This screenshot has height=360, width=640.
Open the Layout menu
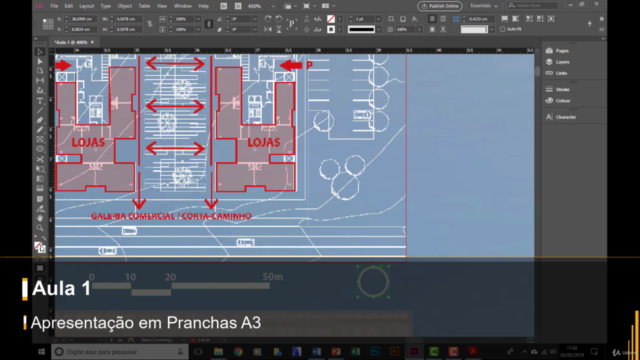click(x=87, y=6)
